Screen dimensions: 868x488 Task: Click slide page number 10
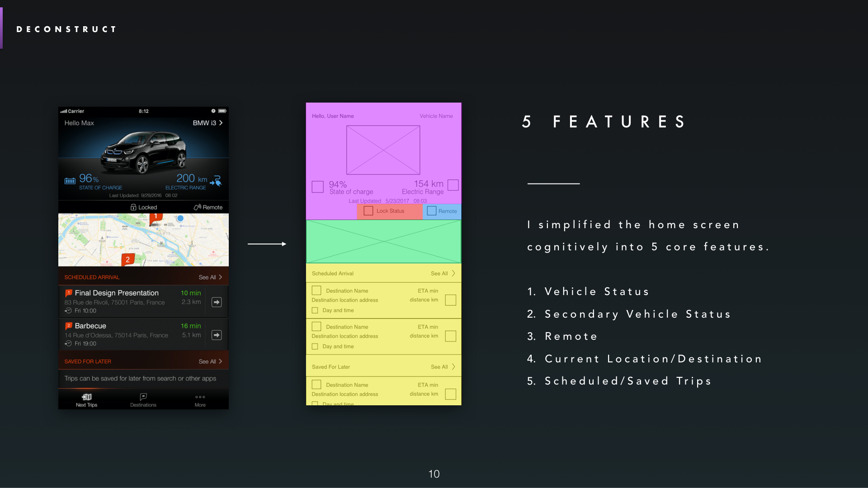click(x=434, y=474)
